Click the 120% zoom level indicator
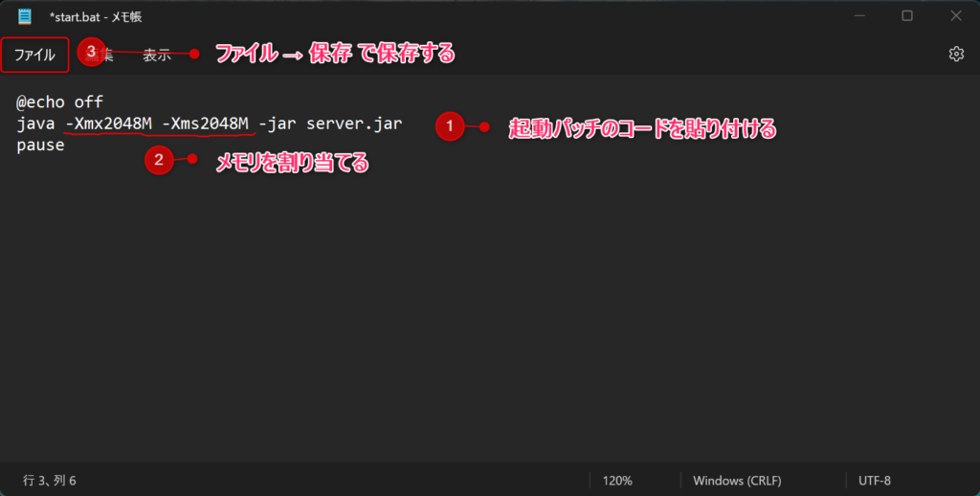 [x=617, y=480]
